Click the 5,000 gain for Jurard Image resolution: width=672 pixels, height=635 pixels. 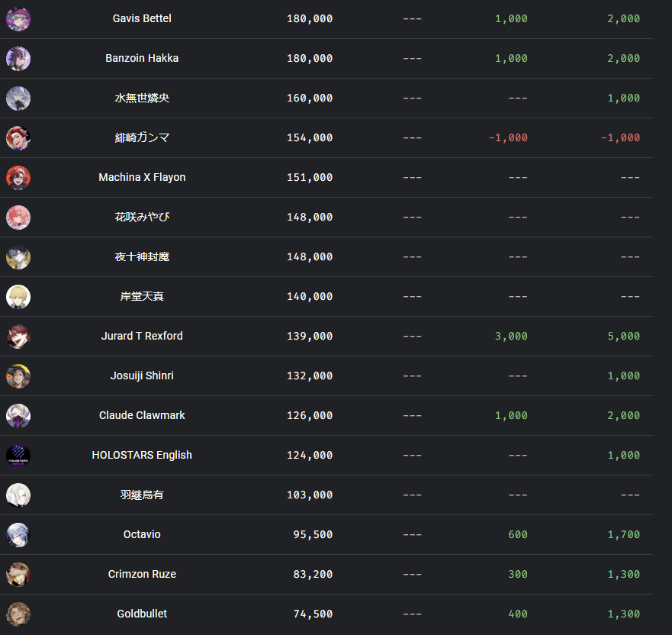[x=624, y=336]
